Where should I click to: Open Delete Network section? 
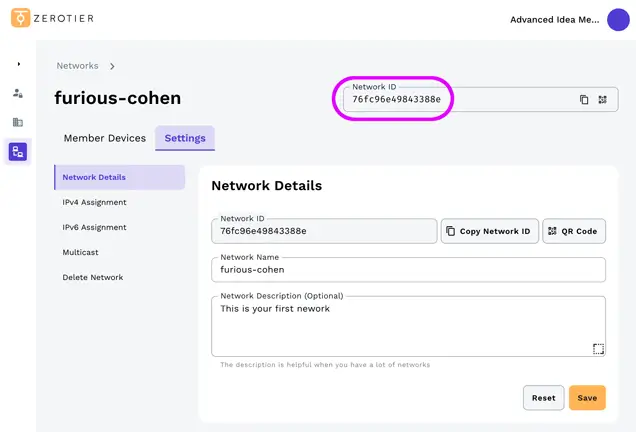coord(93,277)
